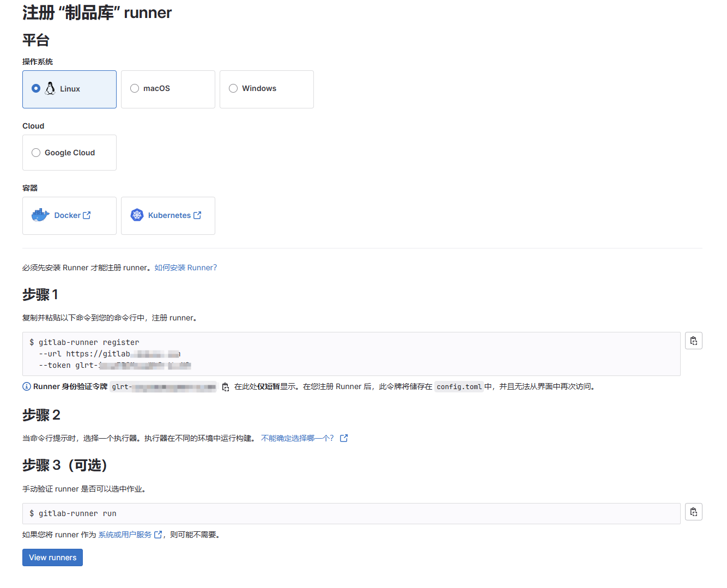The width and height of the screenshot is (727, 588).
Task: Click the 平台 heading
Action: coord(36,40)
